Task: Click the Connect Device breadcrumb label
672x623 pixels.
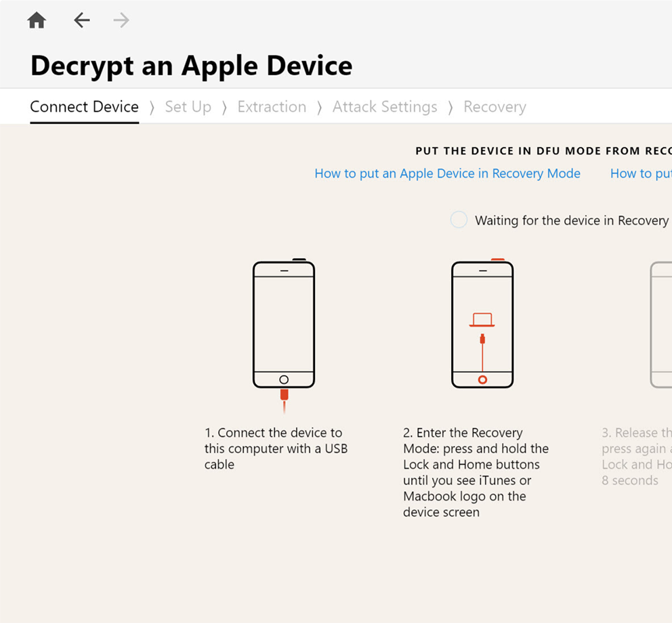Action: 84,107
